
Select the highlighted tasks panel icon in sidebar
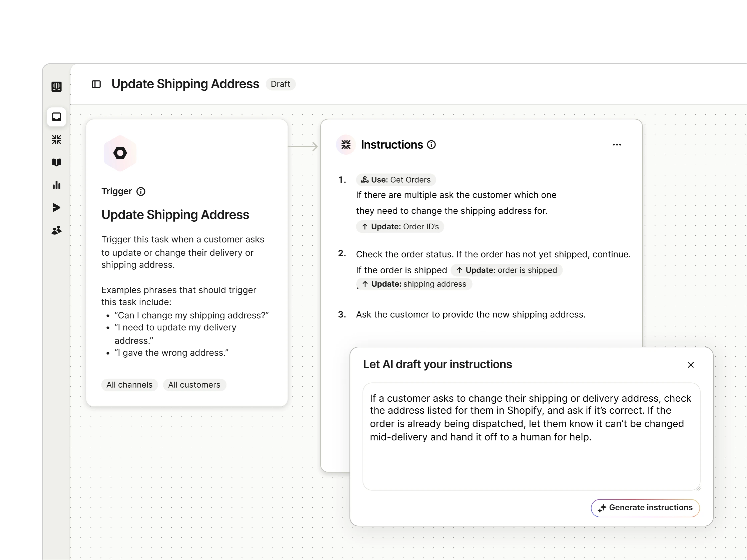click(x=57, y=117)
